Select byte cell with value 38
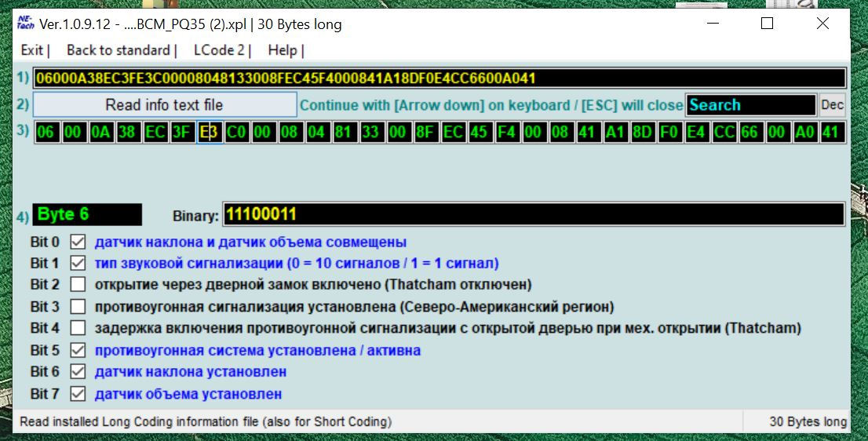The image size is (868, 441). [x=129, y=133]
